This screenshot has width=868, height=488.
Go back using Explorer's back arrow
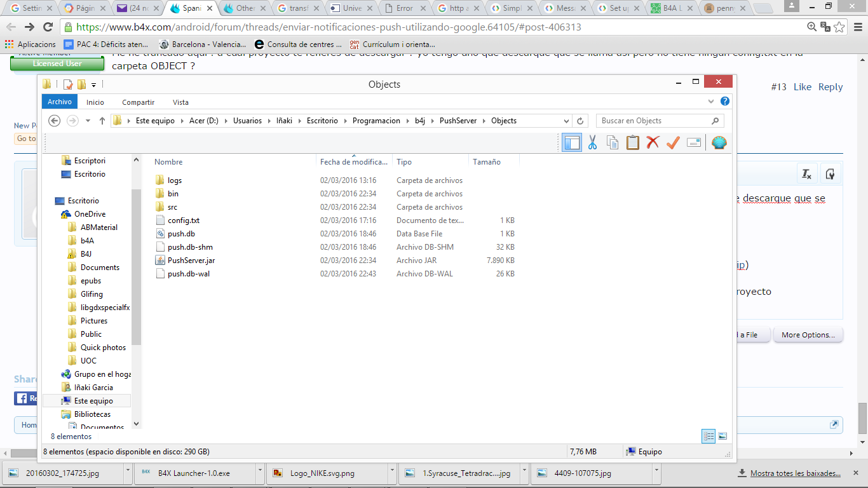pyautogui.click(x=55, y=121)
